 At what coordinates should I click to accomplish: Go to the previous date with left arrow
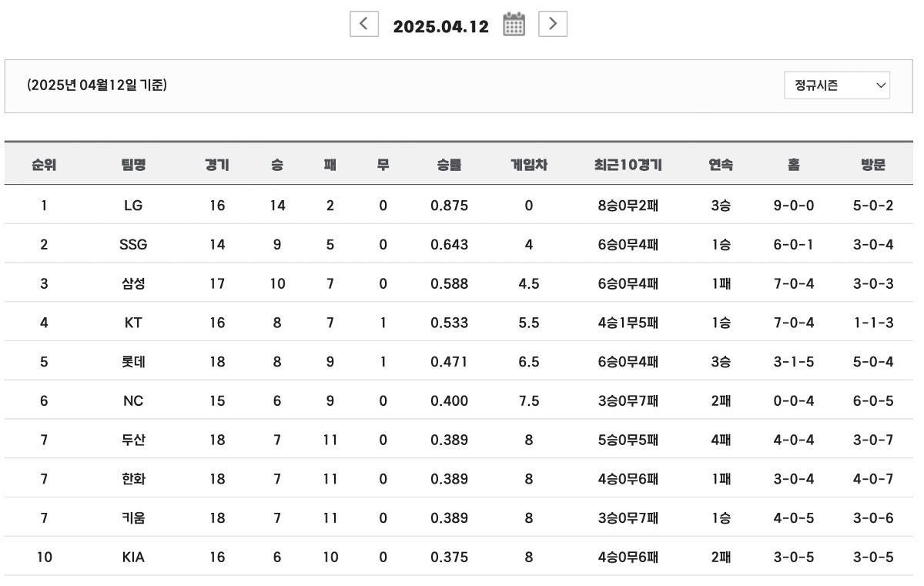coord(364,25)
